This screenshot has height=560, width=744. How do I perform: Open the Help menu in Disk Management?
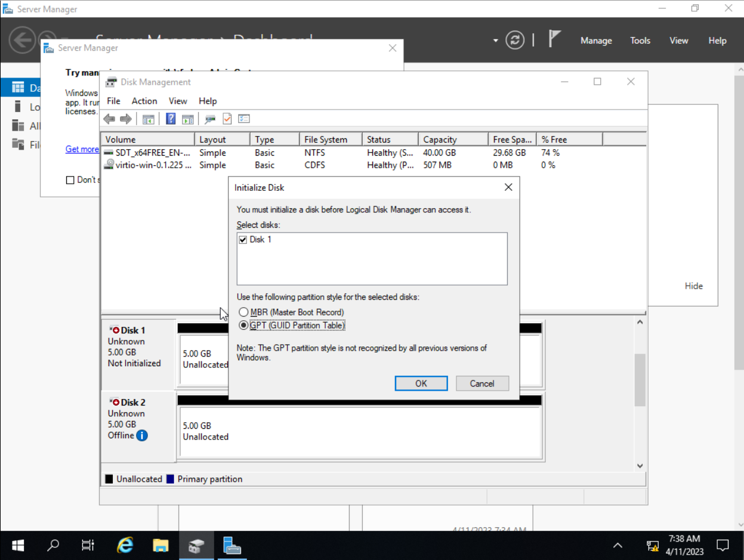pos(208,101)
